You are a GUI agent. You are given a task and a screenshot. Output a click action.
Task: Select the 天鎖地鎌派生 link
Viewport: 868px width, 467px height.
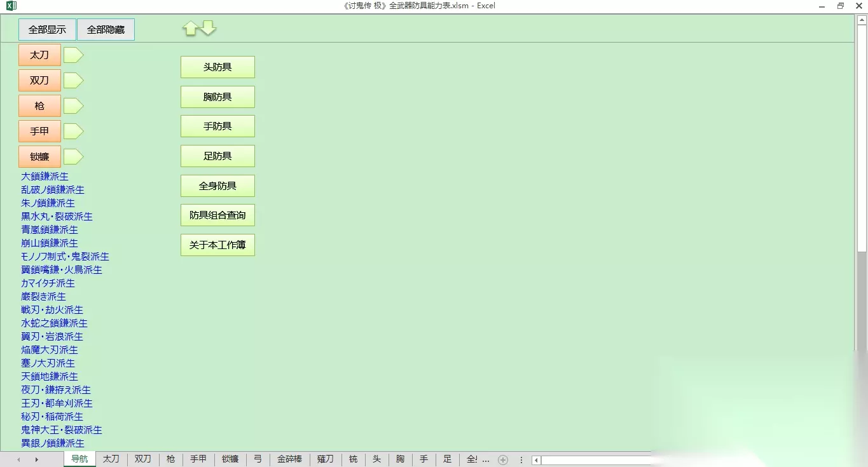click(x=50, y=377)
